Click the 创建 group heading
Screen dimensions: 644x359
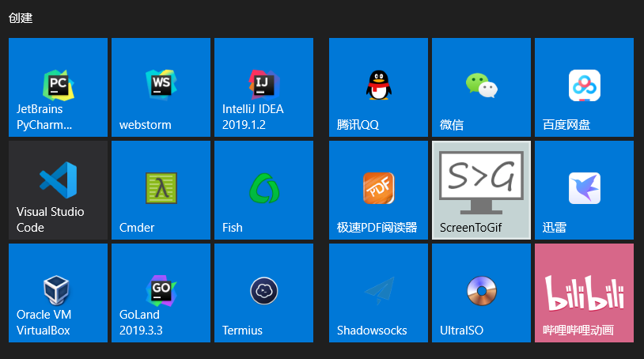21,18
